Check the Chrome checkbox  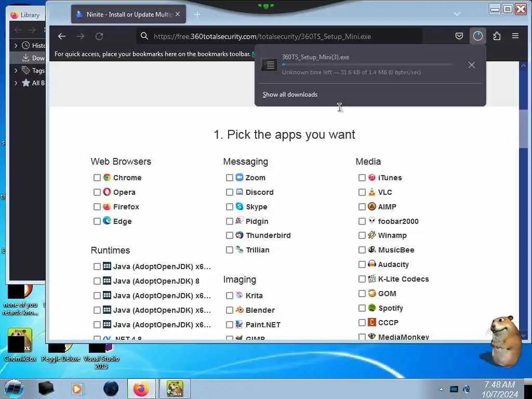pos(97,178)
